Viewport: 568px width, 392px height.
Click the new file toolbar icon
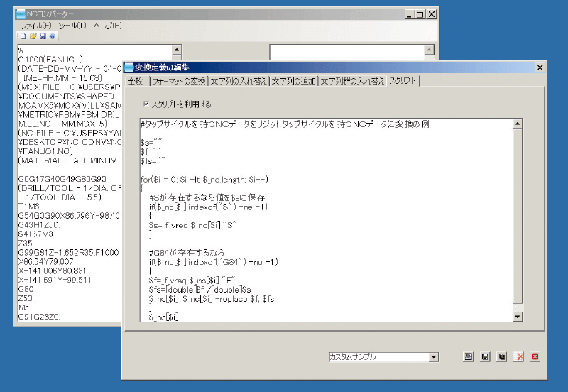[x=23, y=36]
